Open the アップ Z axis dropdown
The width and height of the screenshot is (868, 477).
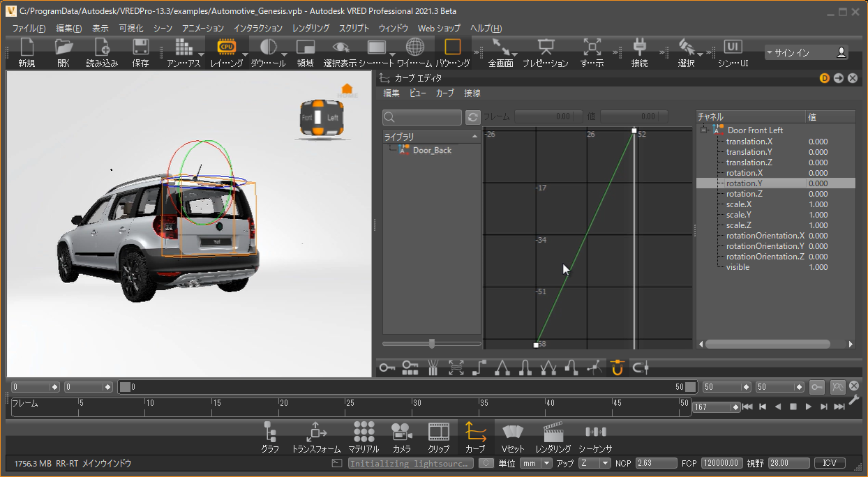pyautogui.click(x=594, y=463)
